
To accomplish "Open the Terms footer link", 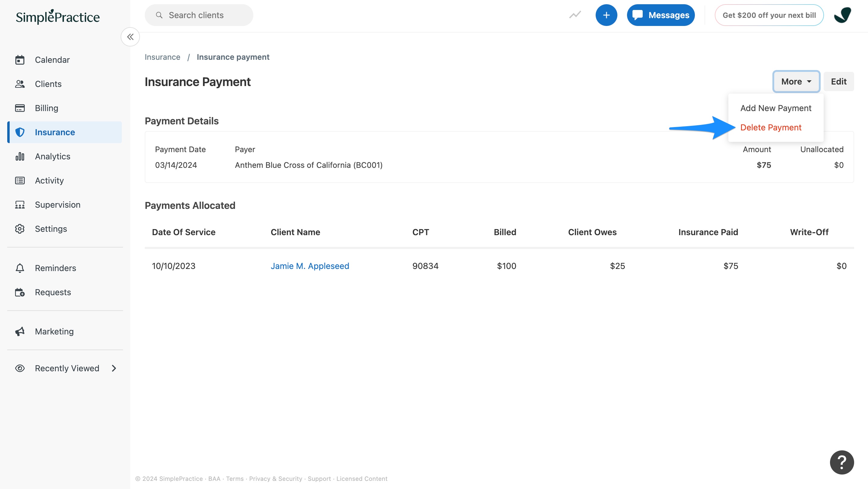I will (235, 479).
